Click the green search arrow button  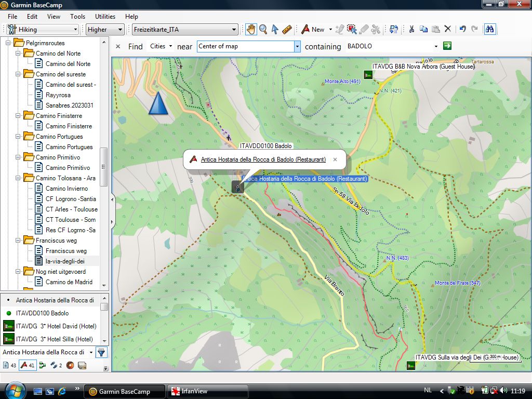pyautogui.click(x=447, y=46)
